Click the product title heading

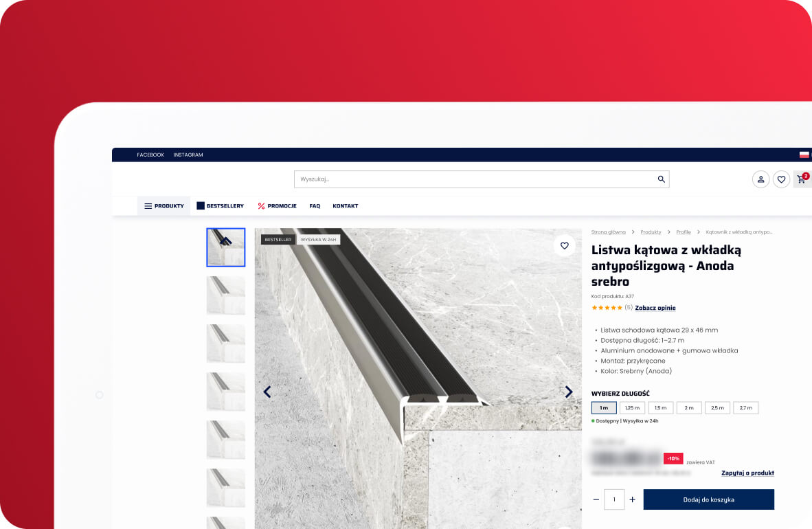click(x=666, y=266)
